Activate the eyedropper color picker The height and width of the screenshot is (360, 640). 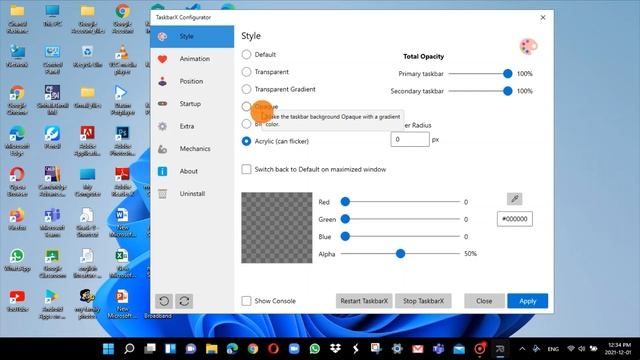tap(514, 199)
